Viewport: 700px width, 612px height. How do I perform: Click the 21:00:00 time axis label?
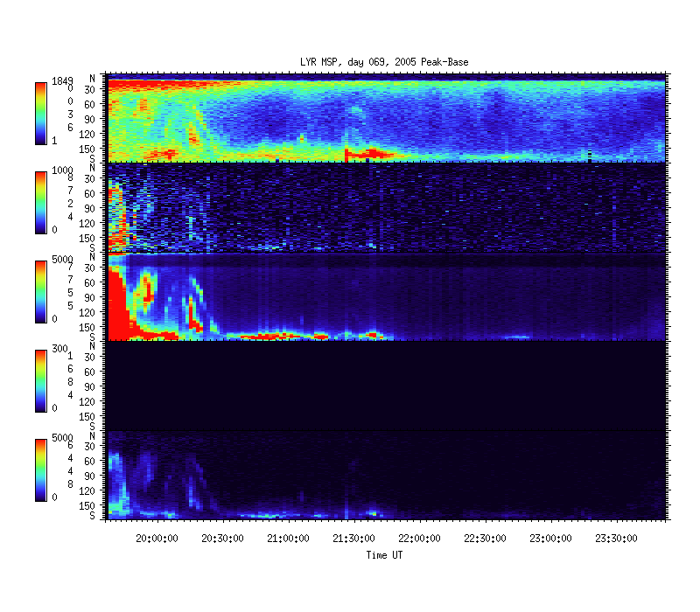288,539
